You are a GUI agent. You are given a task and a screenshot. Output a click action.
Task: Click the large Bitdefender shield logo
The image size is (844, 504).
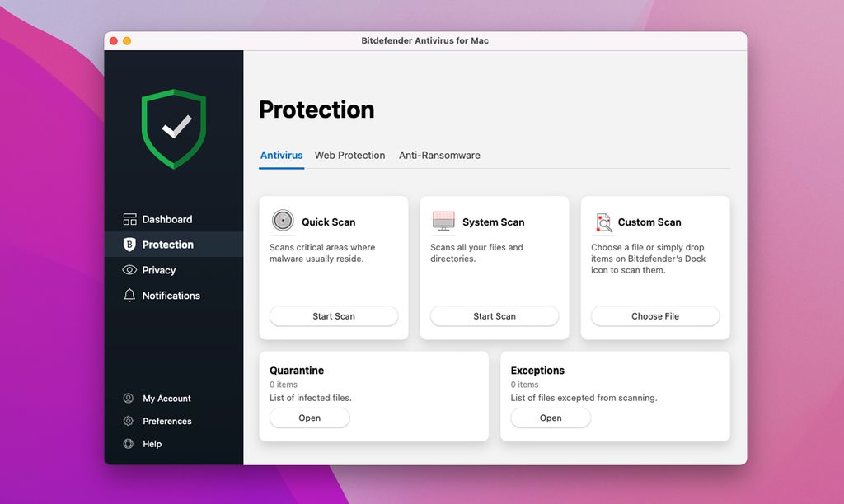tap(173, 128)
